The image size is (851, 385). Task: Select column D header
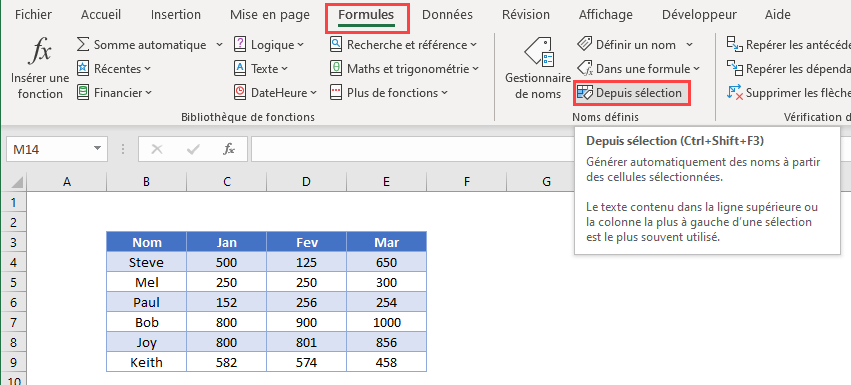tap(306, 182)
